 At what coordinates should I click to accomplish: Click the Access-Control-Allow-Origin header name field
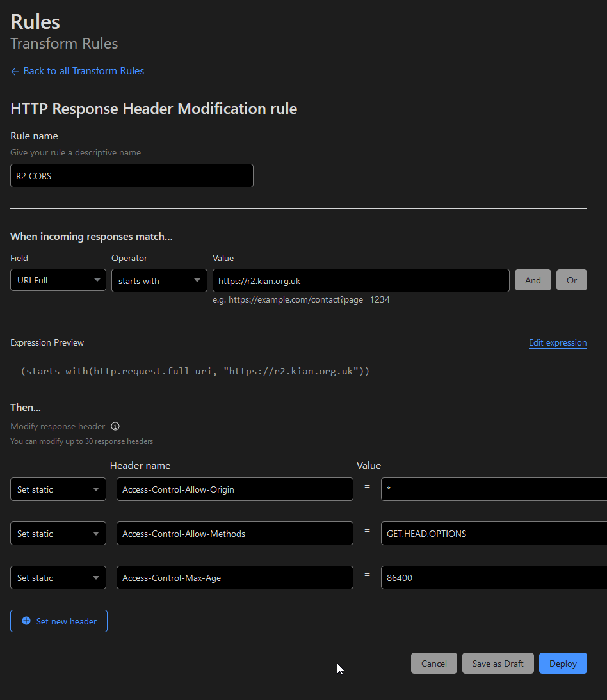(234, 489)
